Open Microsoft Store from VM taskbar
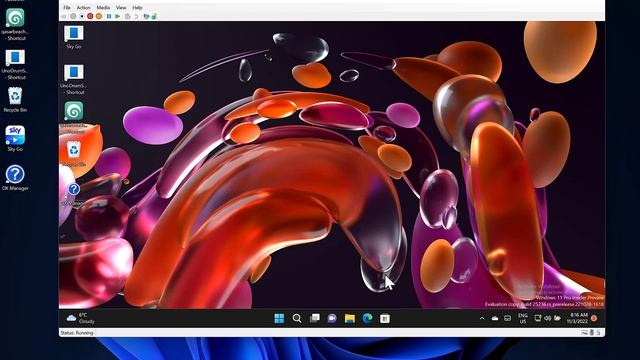Image resolution: width=640 pixels, height=360 pixels. 385,318
